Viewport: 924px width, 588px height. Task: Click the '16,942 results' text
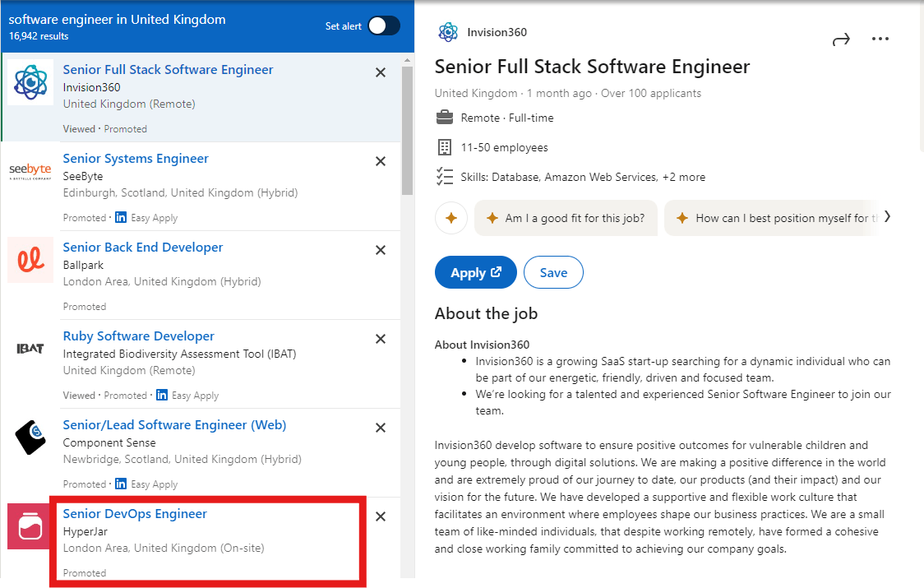(39, 36)
